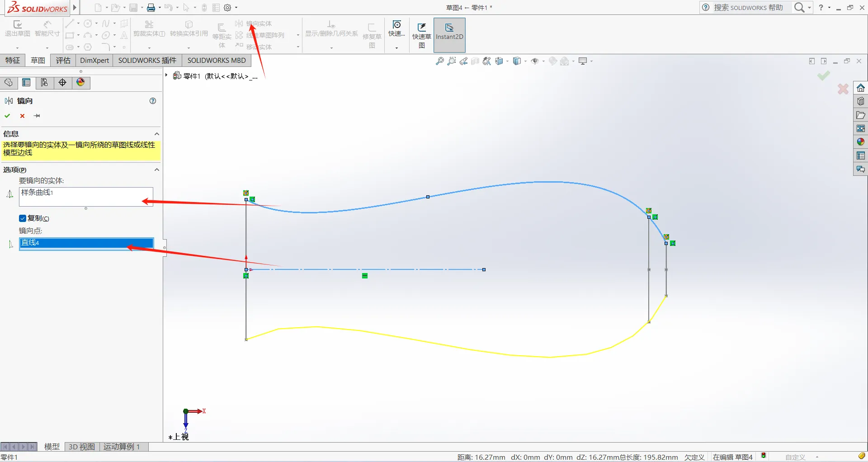868x462 pixels.
Task: Open the SOLIDWORKS MBD tab
Action: pyautogui.click(x=217, y=61)
